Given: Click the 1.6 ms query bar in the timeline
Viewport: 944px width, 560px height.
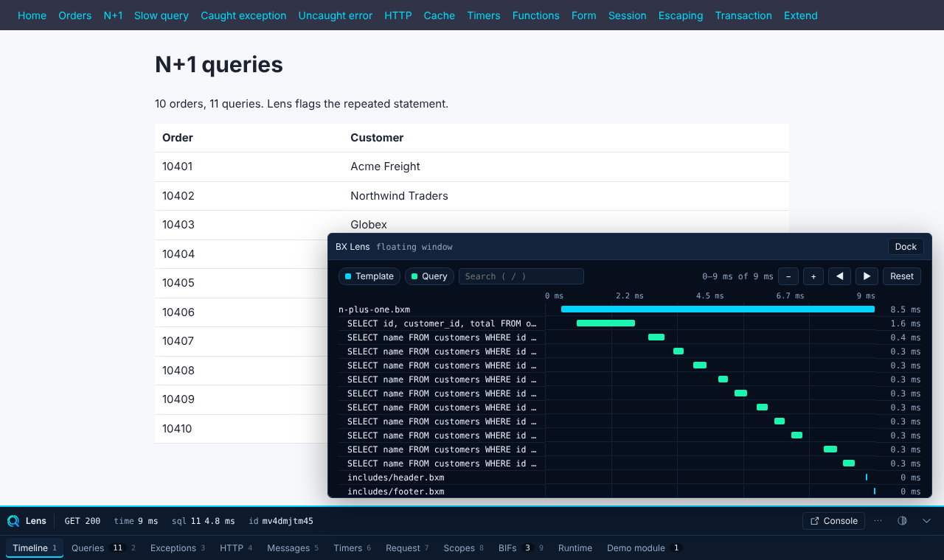Looking at the screenshot, I should (605, 323).
